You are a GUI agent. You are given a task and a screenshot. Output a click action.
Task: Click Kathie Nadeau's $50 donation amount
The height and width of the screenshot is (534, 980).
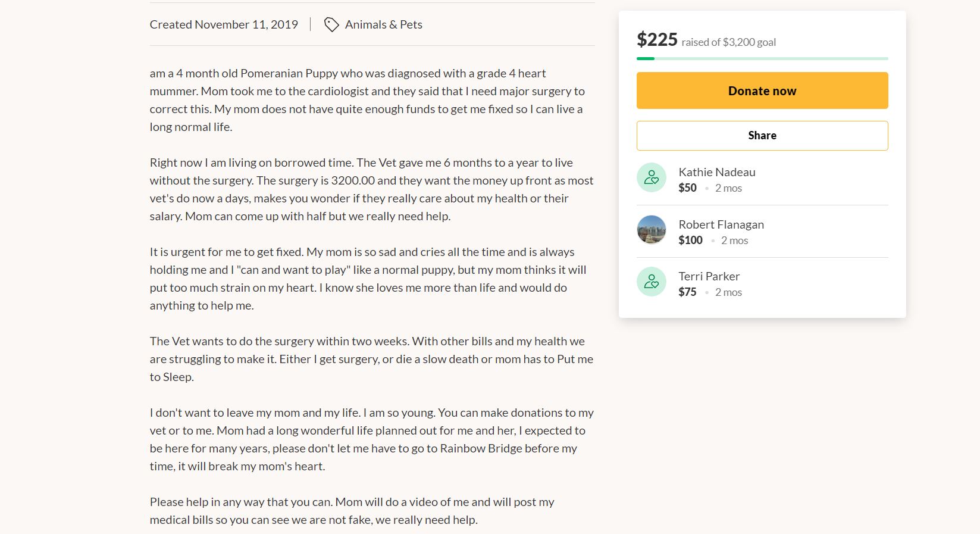tap(687, 188)
